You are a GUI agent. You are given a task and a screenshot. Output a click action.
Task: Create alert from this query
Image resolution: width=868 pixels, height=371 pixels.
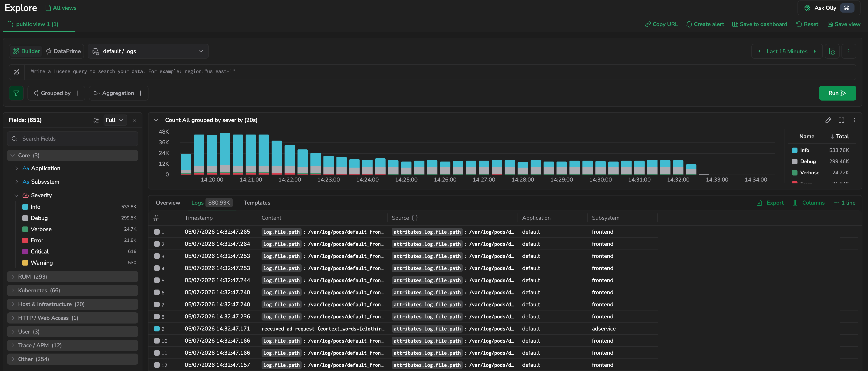tap(705, 24)
